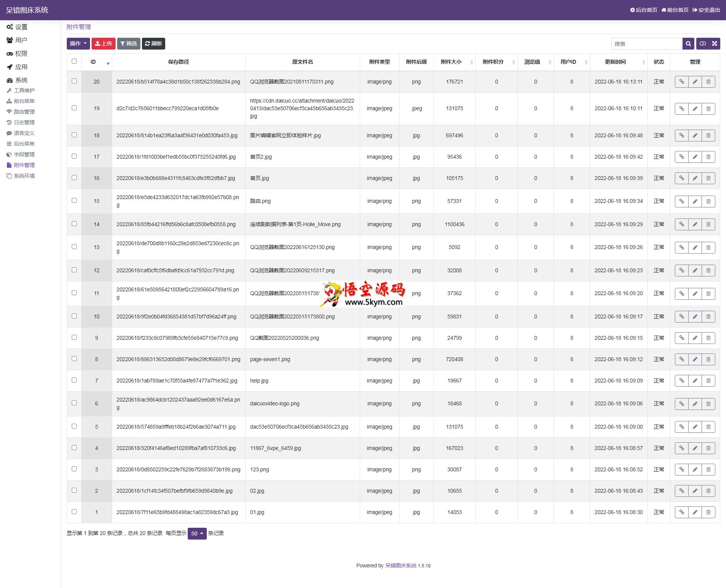This screenshot has height=588, width=726.
Task: Open 用户 section in sidebar
Action: [x=17, y=40]
